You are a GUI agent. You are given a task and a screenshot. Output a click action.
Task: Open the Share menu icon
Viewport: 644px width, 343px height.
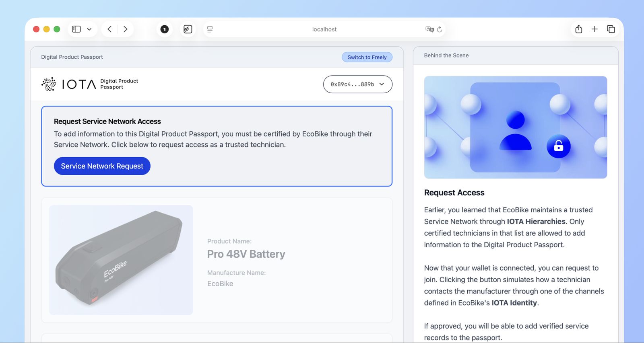coord(579,29)
